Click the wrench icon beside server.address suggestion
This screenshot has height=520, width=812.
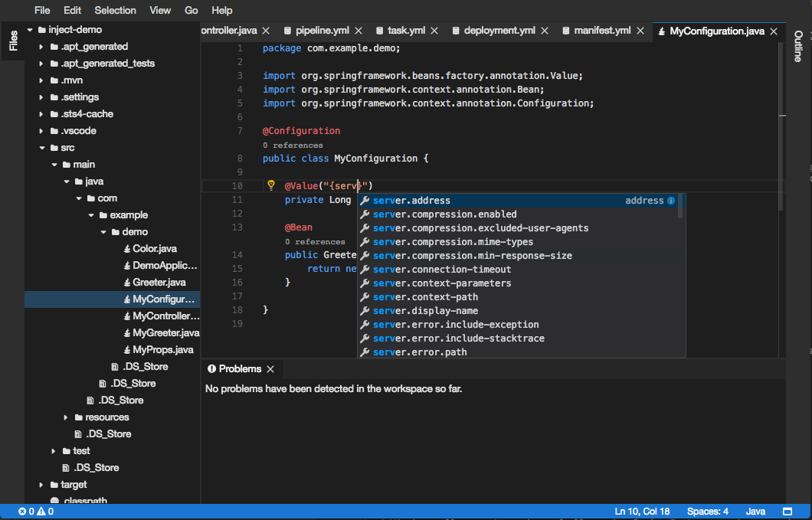pyautogui.click(x=365, y=200)
